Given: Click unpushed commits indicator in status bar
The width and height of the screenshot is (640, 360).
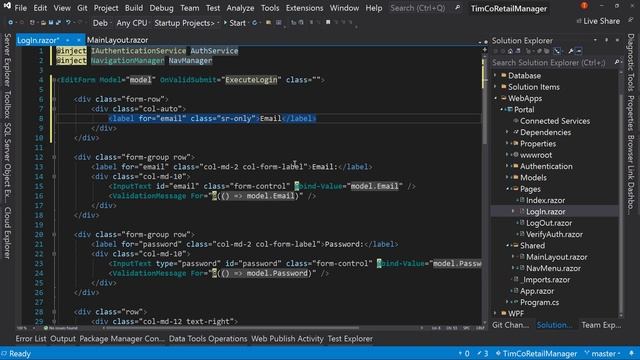Looking at the screenshot, I should (x=464, y=353).
